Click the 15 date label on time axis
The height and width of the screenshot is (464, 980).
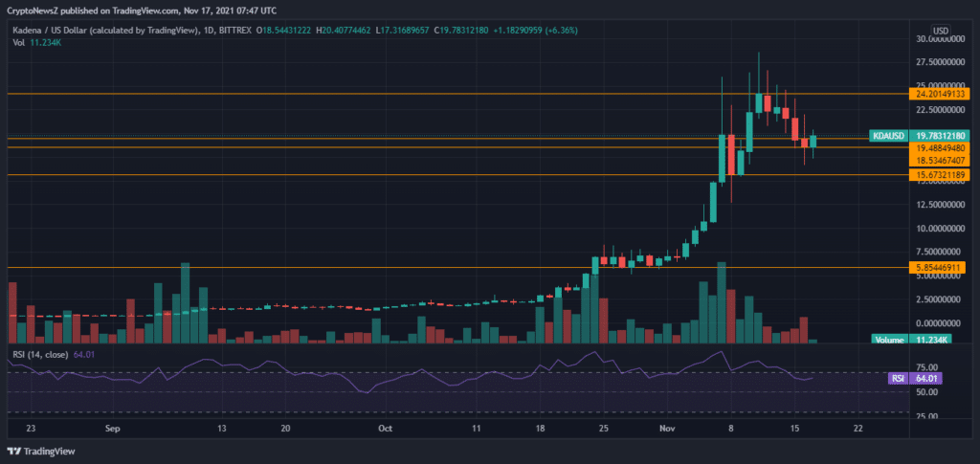pyautogui.click(x=795, y=429)
